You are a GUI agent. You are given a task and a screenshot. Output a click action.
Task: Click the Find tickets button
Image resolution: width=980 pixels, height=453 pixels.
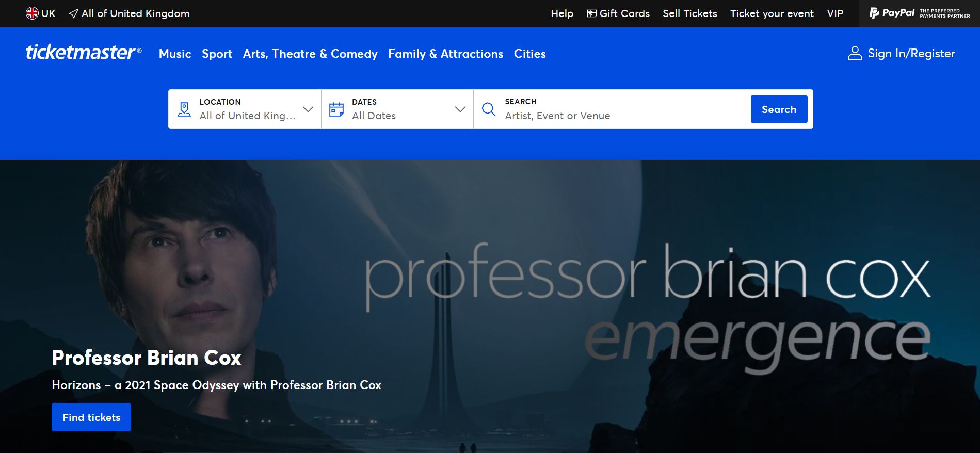coord(91,417)
